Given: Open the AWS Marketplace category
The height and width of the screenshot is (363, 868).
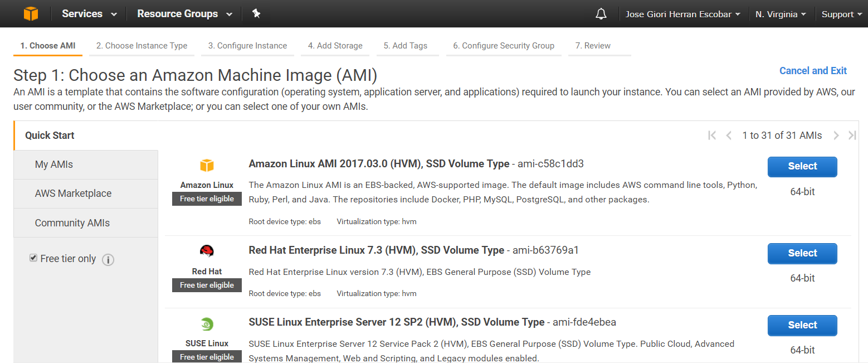Looking at the screenshot, I should [86, 193].
